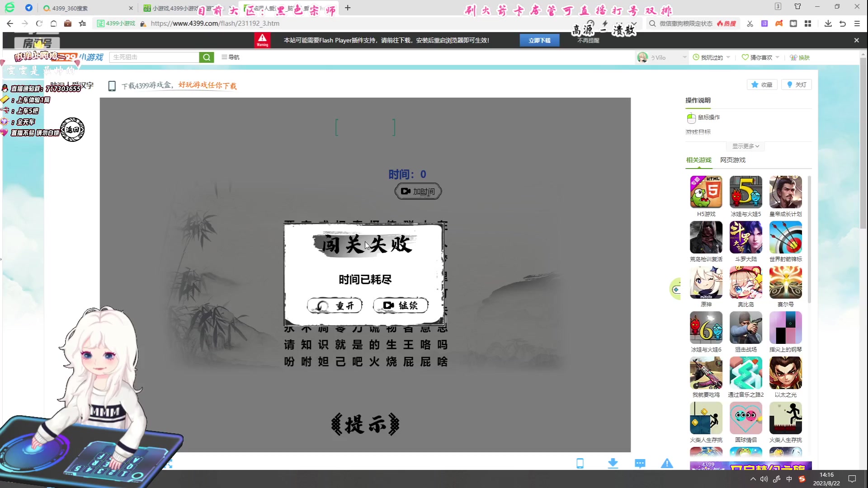The height and width of the screenshot is (488, 868).
Task: Open 换肤 skin-change option at top right
Action: 800,57
